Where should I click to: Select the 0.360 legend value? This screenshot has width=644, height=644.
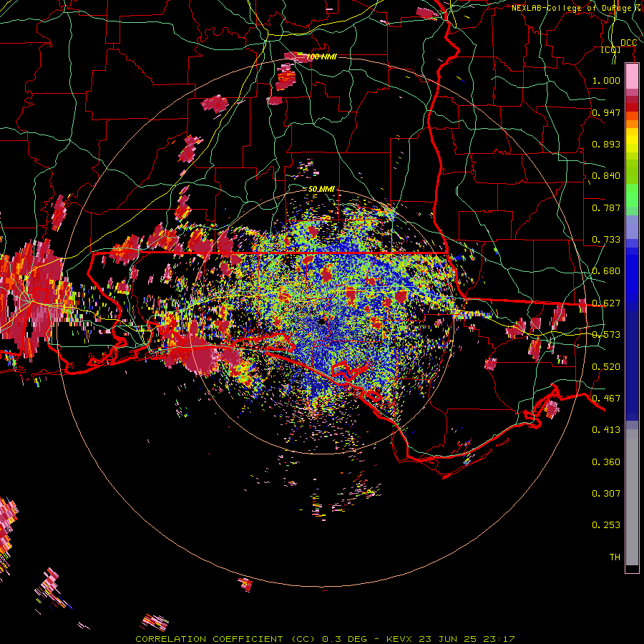point(606,462)
